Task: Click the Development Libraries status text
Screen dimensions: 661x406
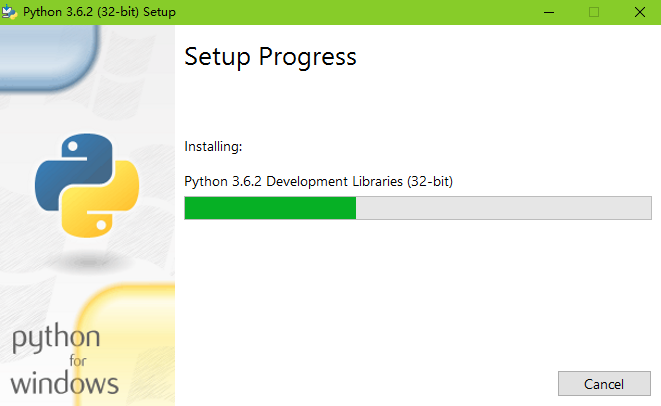Action: tap(318, 181)
